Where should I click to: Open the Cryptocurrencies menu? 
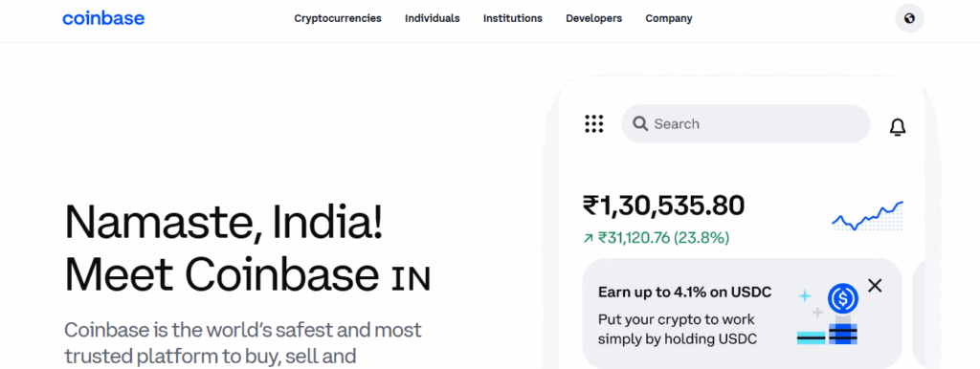pos(338,19)
